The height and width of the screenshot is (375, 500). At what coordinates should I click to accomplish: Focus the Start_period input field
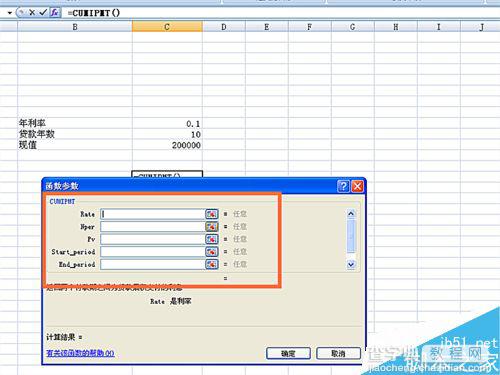153,252
